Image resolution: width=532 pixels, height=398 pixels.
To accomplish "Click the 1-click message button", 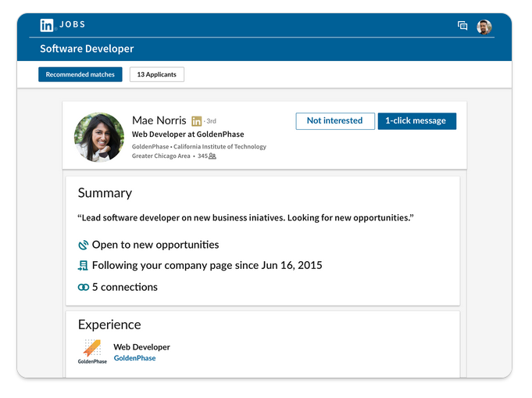I will click(x=417, y=121).
